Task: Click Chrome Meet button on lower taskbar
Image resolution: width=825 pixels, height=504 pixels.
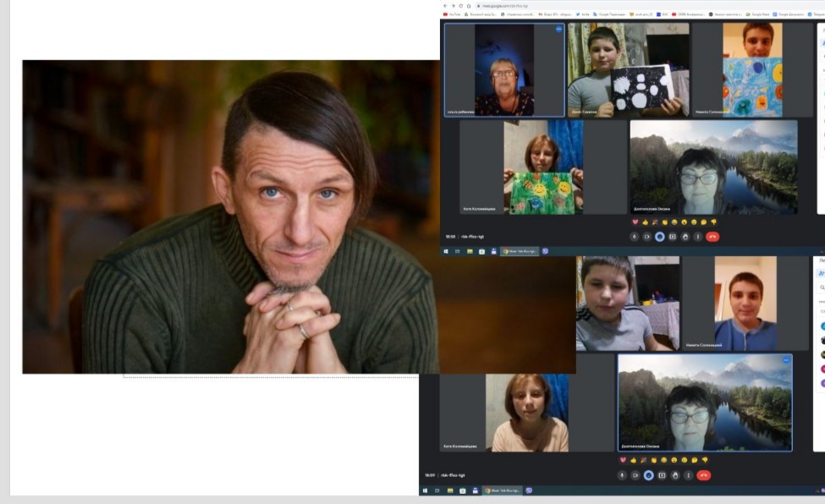Action: [x=503, y=490]
